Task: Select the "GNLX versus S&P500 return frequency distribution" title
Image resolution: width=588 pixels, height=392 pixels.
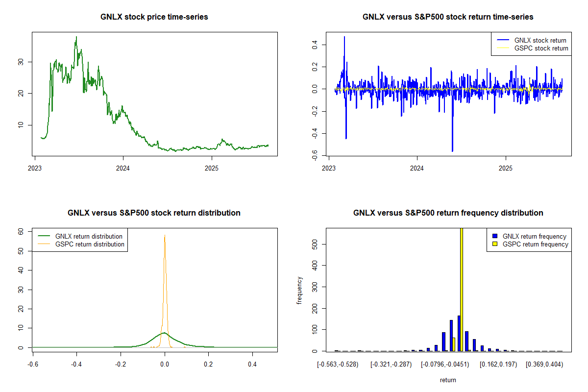Action: tap(448, 213)
